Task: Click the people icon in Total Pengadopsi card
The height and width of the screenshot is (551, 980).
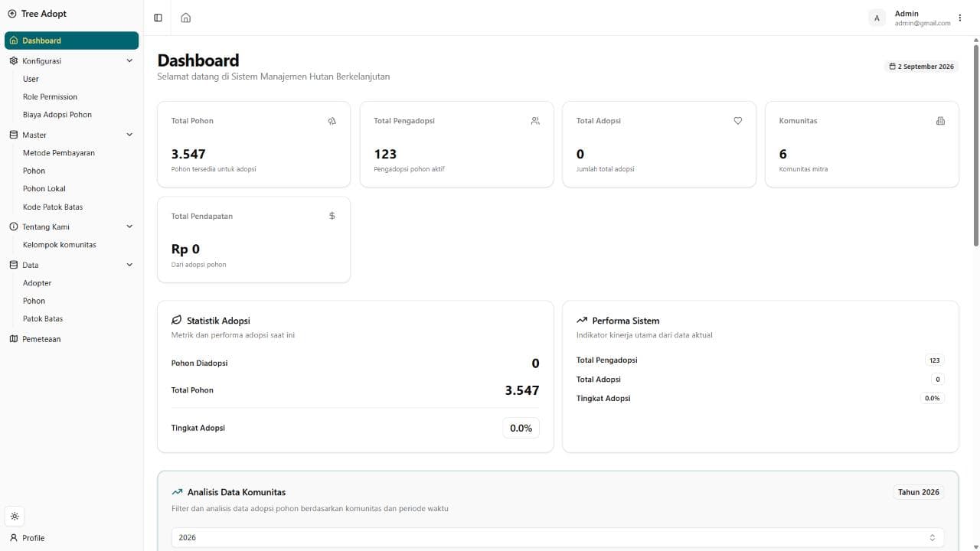Action: pyautogui.click(x=535, y=121)
